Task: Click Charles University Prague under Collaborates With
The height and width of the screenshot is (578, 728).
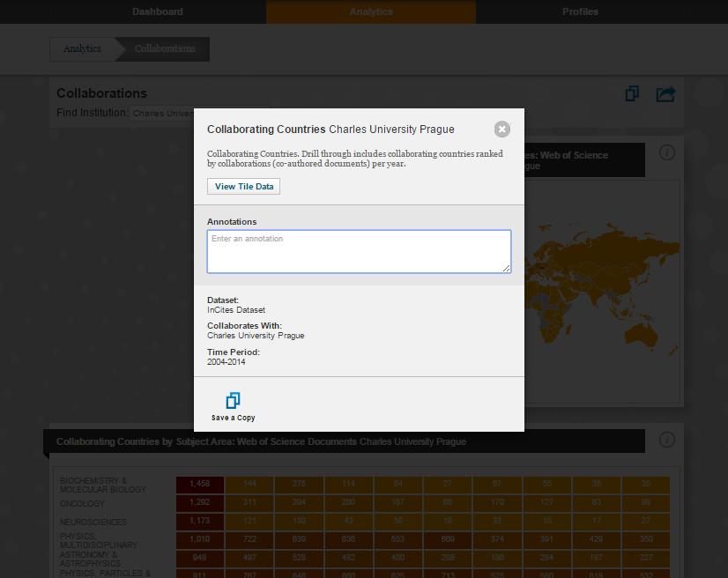Action: tap(256, 336)
